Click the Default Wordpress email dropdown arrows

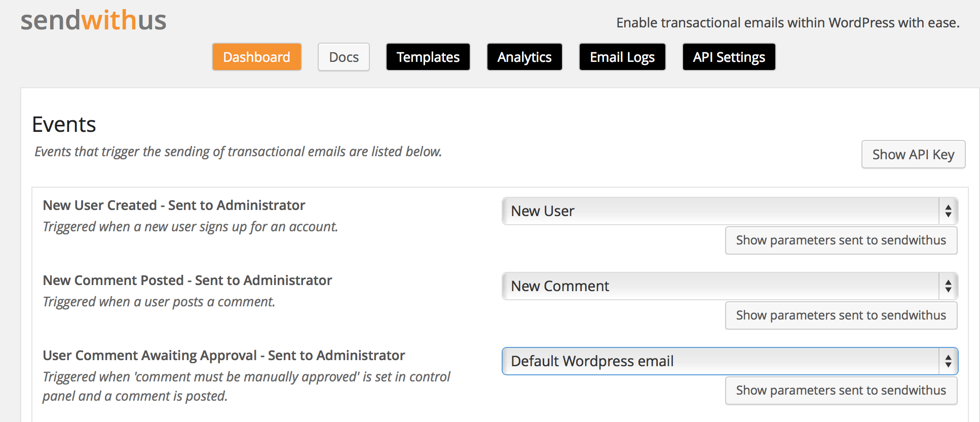[948, 361]
